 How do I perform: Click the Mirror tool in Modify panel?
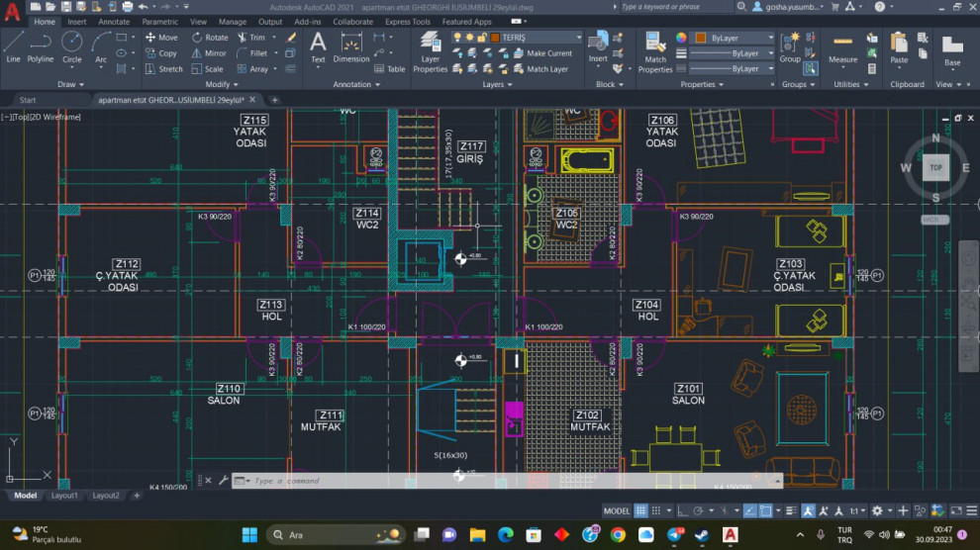(206, 53)
